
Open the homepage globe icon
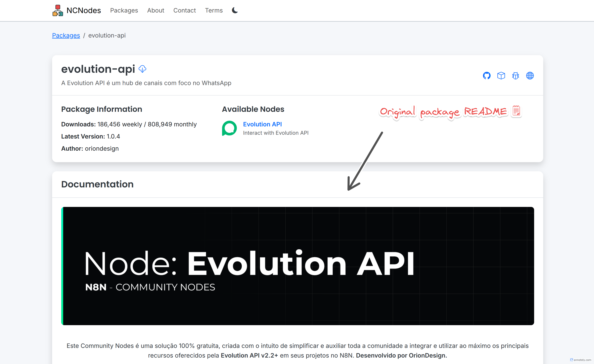click(x=530, y=76)
